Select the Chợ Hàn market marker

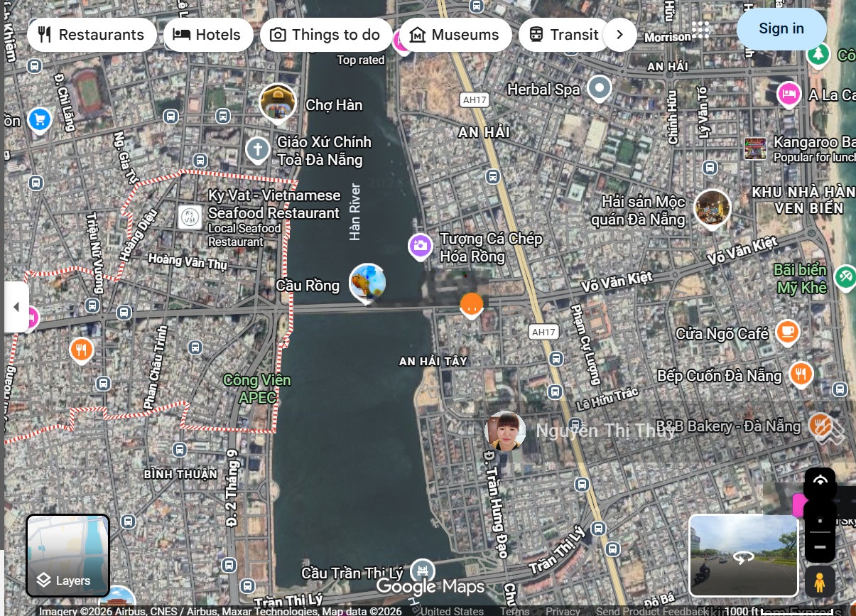tap(277, 102)
